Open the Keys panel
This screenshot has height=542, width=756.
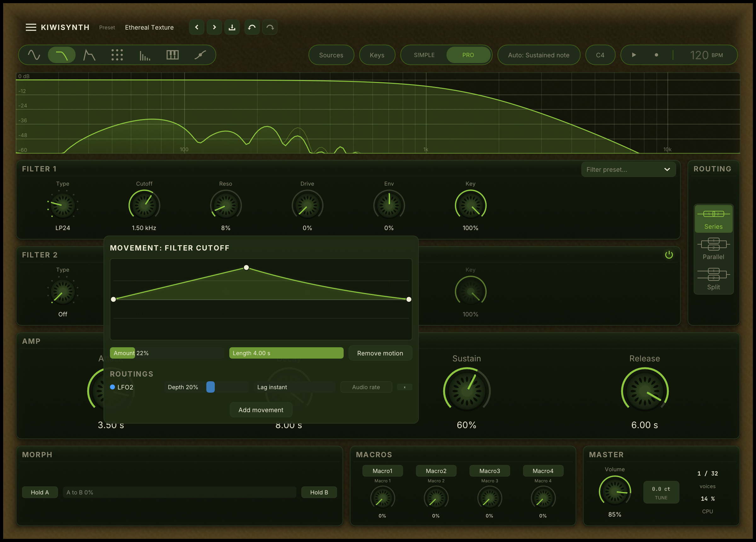click(377, 55)
